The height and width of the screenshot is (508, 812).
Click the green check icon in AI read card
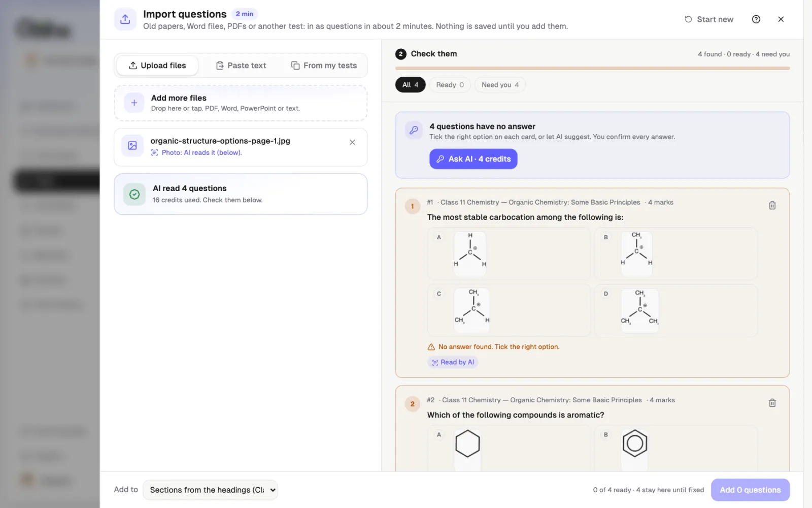[x=134, y=194]
